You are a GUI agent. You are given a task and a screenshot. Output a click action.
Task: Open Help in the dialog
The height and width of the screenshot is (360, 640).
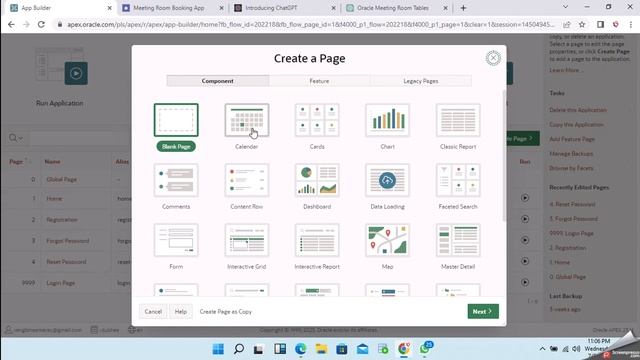pyautogui.click(x=181, y=311)
